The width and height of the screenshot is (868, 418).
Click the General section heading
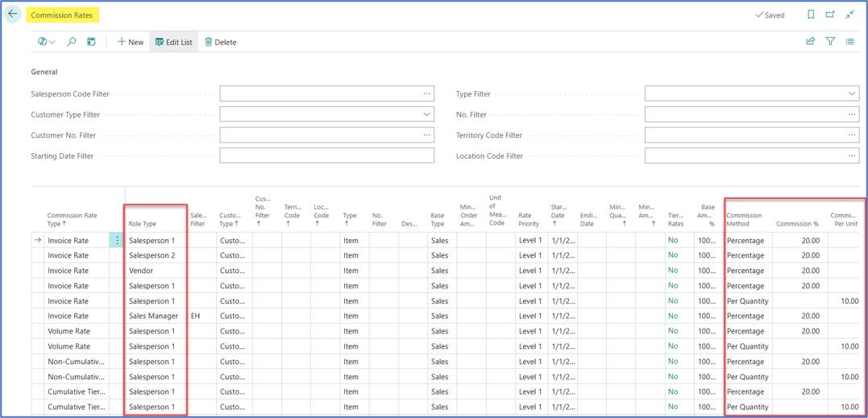(x=44, y=72)
